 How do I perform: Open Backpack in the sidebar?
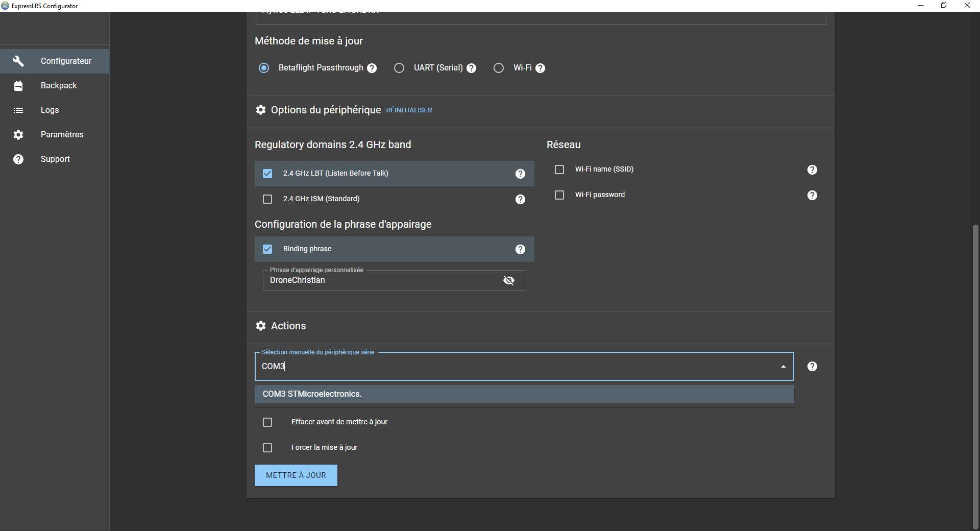tap(58, 86)
